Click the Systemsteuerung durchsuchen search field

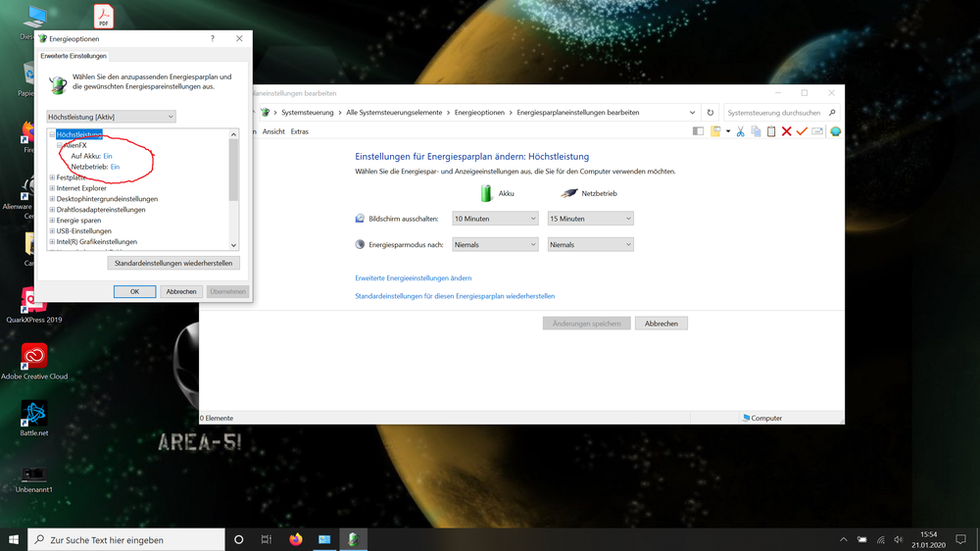[x=774, y=113]
